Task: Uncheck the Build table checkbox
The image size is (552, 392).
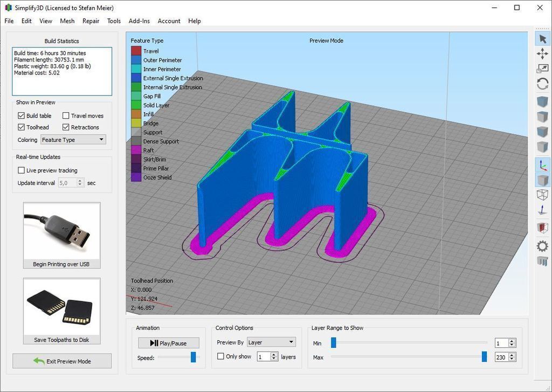Action: (x=21, y=115)
